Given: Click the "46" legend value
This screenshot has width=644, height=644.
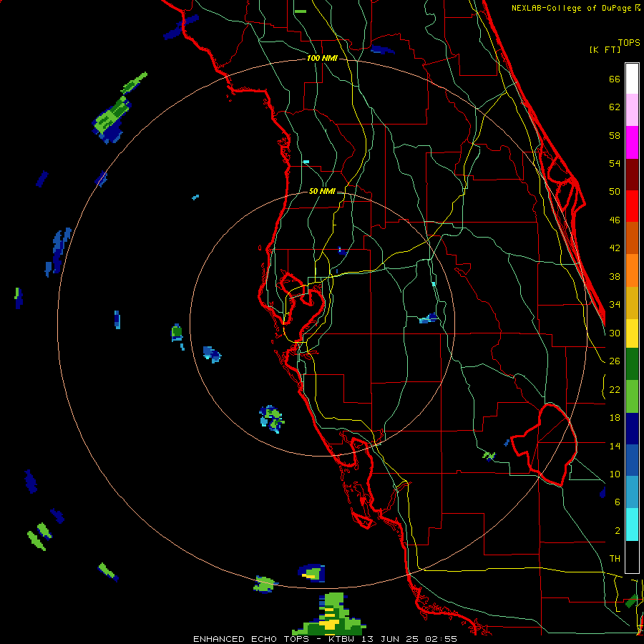Looking at the screenshot, I should pos(615,220).
